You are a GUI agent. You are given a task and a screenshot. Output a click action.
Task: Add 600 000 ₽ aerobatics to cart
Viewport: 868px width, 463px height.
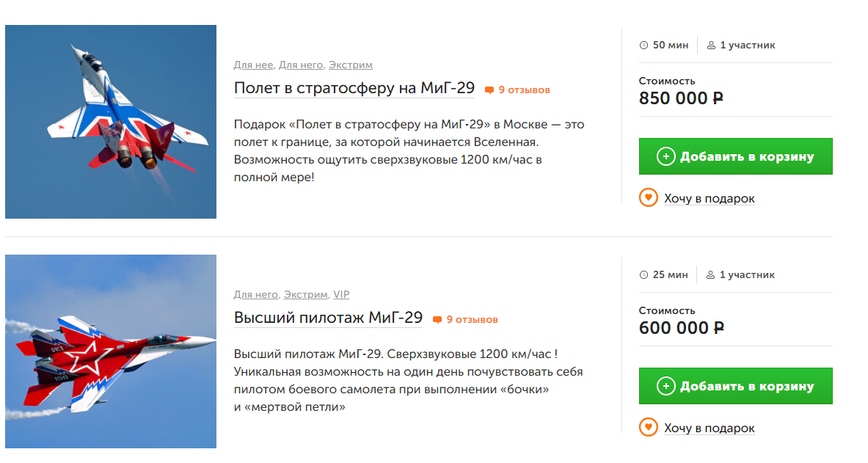coord(735,386)
